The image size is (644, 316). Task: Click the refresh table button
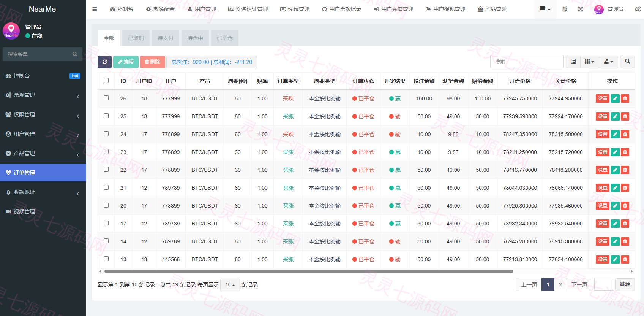(x=104, y=62)
